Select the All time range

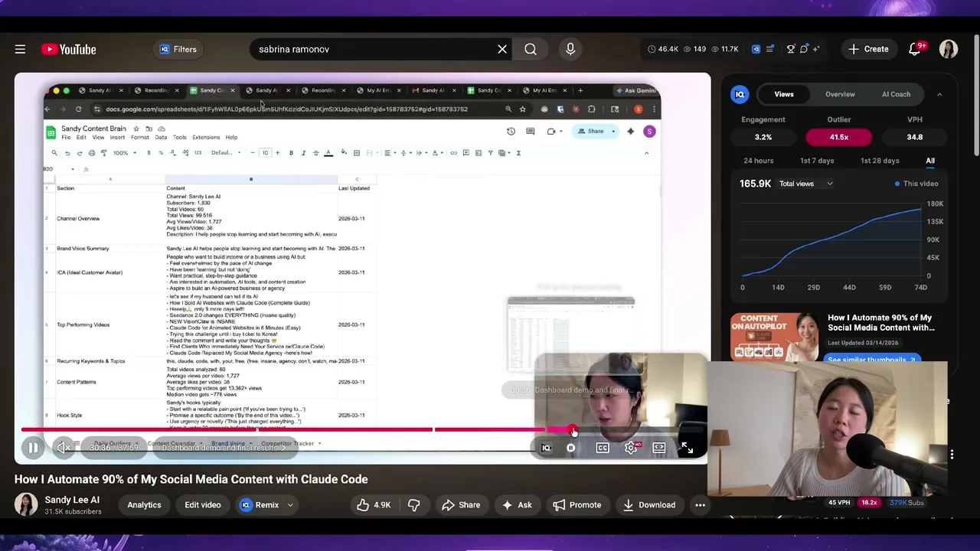pyautogui.click(x=930, y=161)
